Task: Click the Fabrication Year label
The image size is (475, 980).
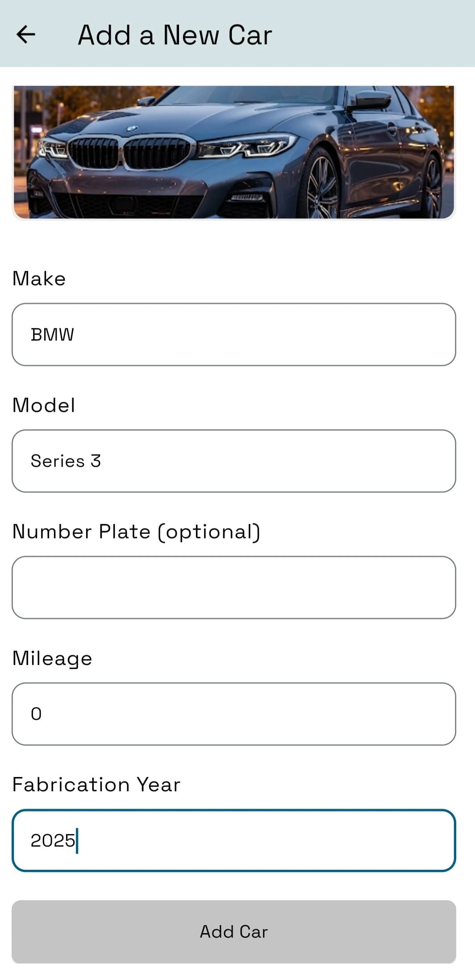Action: [96, 785]
